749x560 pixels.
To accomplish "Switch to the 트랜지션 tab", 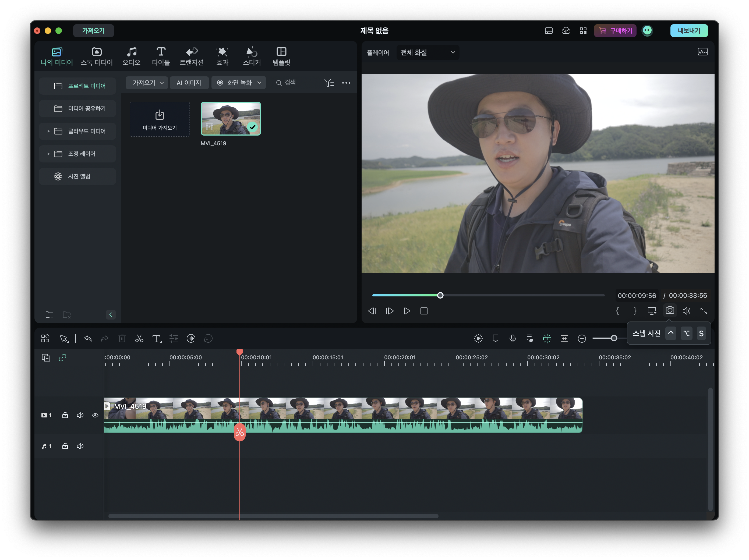I will [x=191, y=56].
